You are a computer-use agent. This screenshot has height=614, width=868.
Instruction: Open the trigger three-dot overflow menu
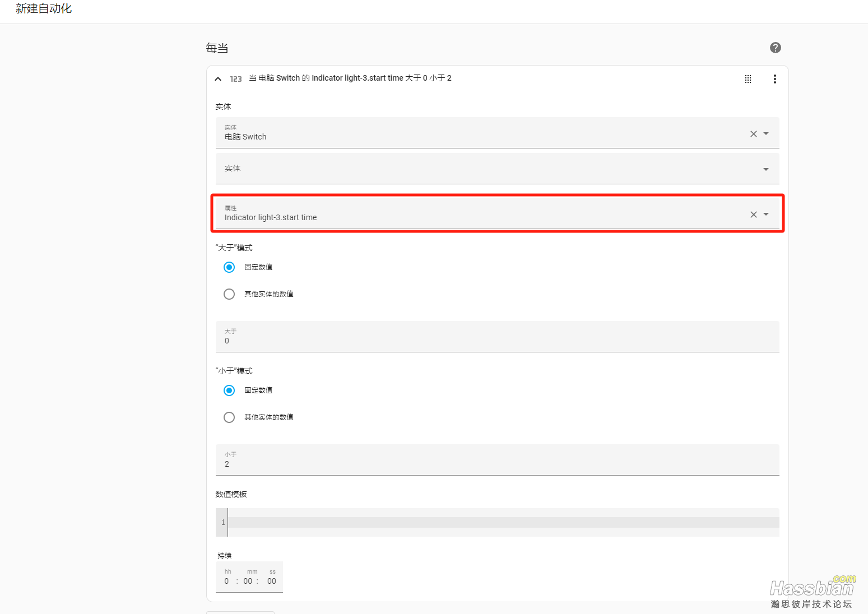click(x=774, y=79)
